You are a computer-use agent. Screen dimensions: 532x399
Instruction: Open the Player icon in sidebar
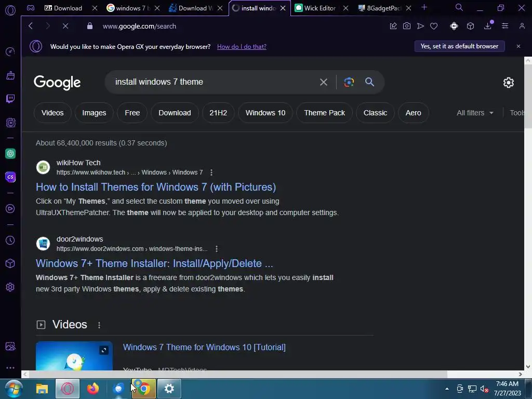10,209
